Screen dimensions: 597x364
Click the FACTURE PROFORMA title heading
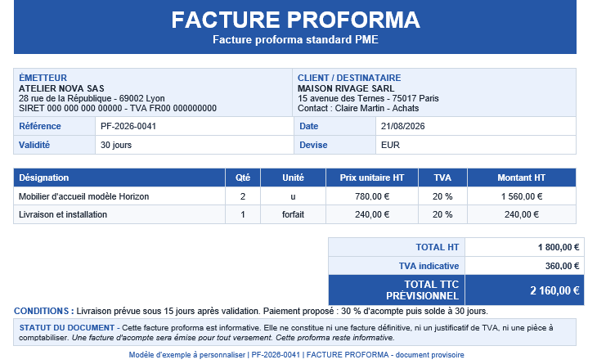tap(295, 20)
